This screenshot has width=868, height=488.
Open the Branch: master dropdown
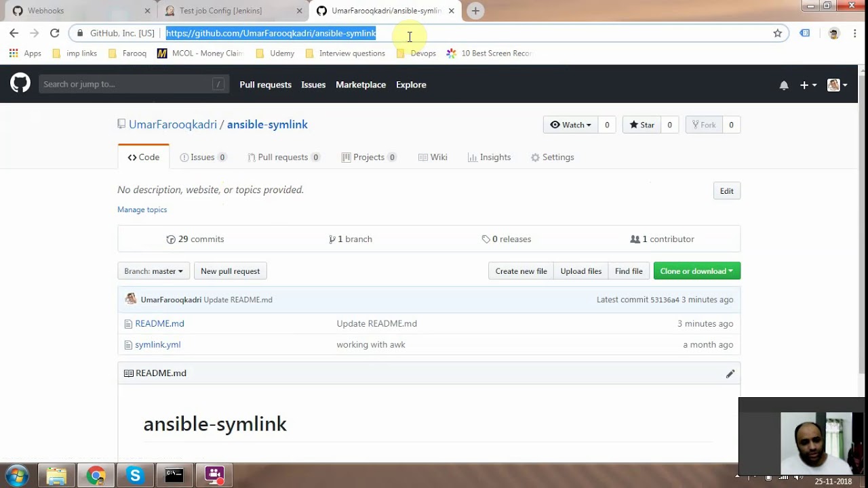tap(153, 271)
